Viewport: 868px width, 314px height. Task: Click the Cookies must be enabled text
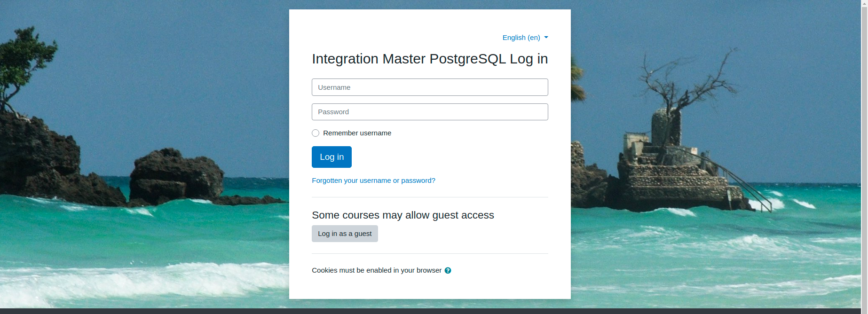(x=377, y=270)
